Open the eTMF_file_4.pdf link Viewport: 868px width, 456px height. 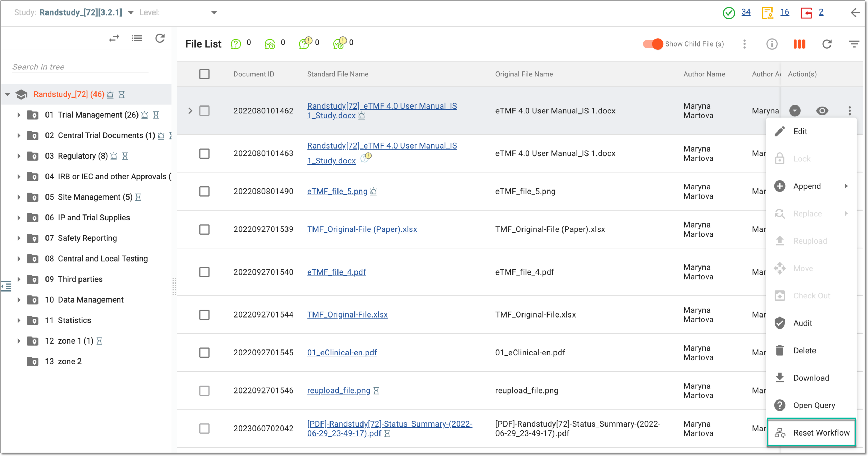(336, 272)
